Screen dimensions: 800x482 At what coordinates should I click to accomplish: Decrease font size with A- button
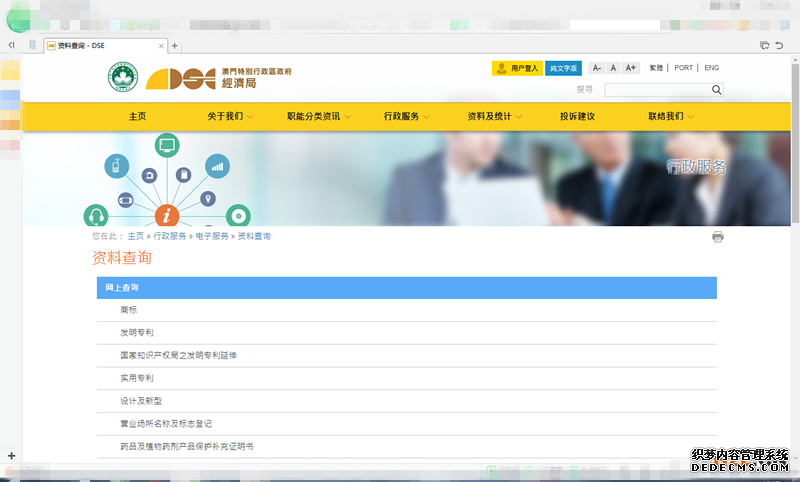596,68
